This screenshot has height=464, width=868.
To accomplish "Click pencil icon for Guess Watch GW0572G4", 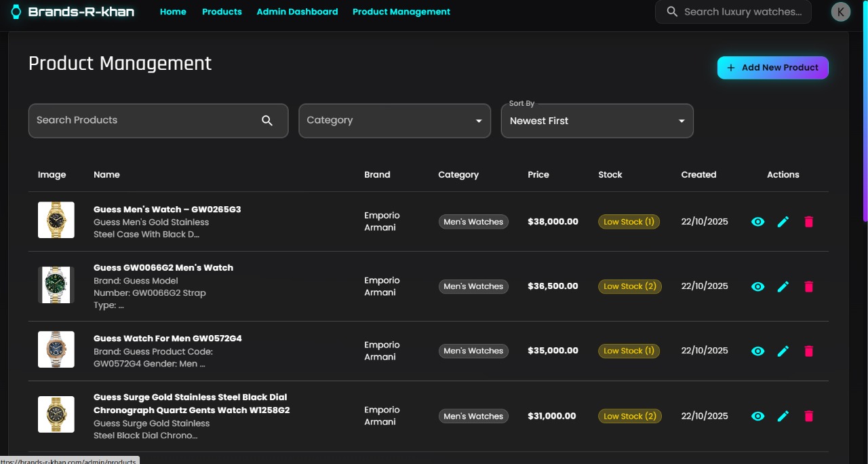I will (x=783, y=351).
